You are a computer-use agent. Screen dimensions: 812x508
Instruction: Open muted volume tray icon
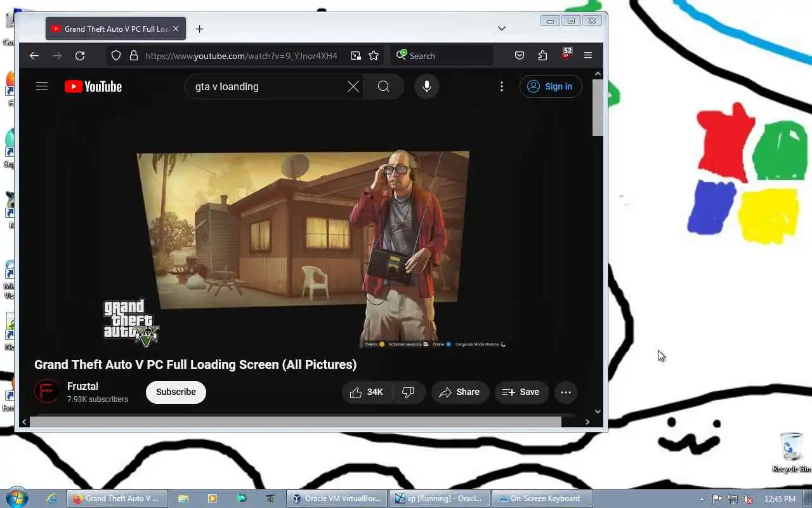point(749,499)
